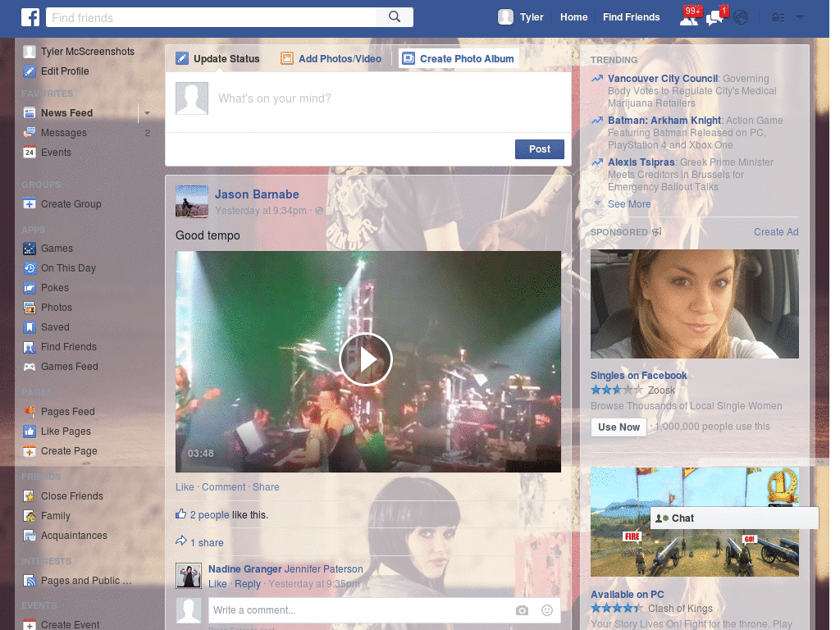This screenshot has width=840, height=630.
Task: Open the Singles on Facebook ad image
Action: click(x=694, y=304)
